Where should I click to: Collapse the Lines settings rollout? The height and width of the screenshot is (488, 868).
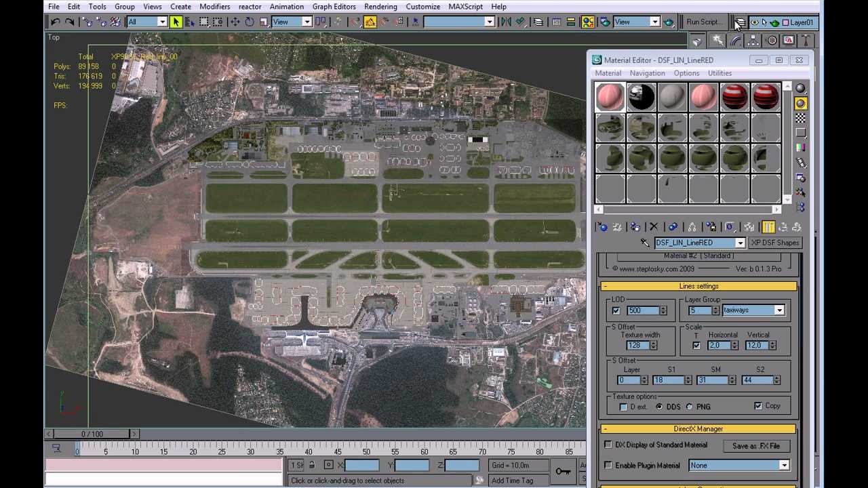click(x=698, y=286)
